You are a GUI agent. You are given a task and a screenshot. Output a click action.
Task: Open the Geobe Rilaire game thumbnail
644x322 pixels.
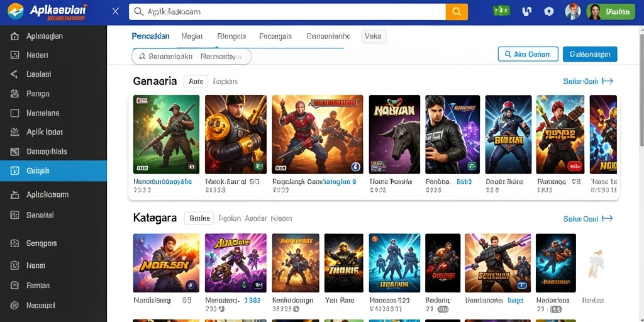(508, 135)
